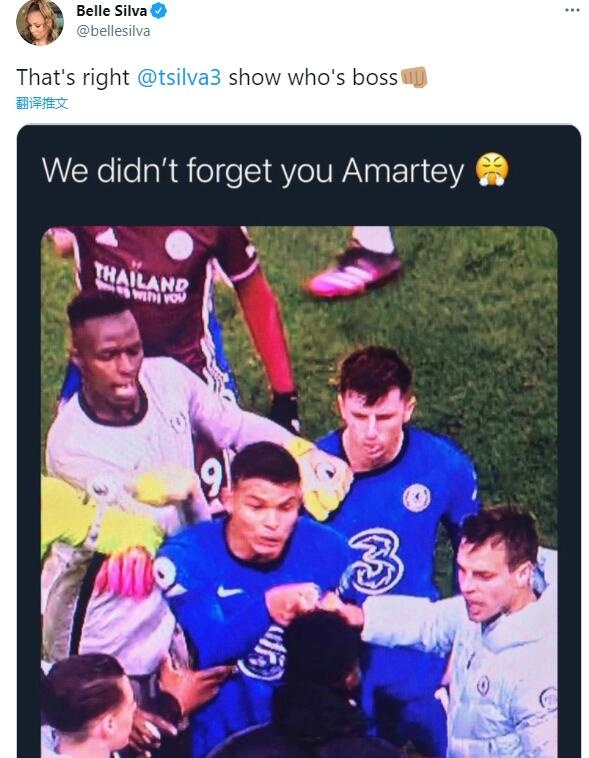
Task: Open the @bellesilva handle link
Action: 113,31
